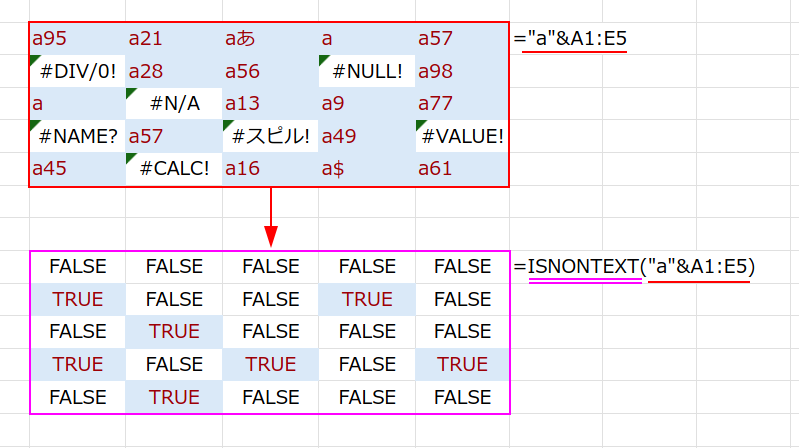
Task: Select the a98 cell
Action: (462, 71)
